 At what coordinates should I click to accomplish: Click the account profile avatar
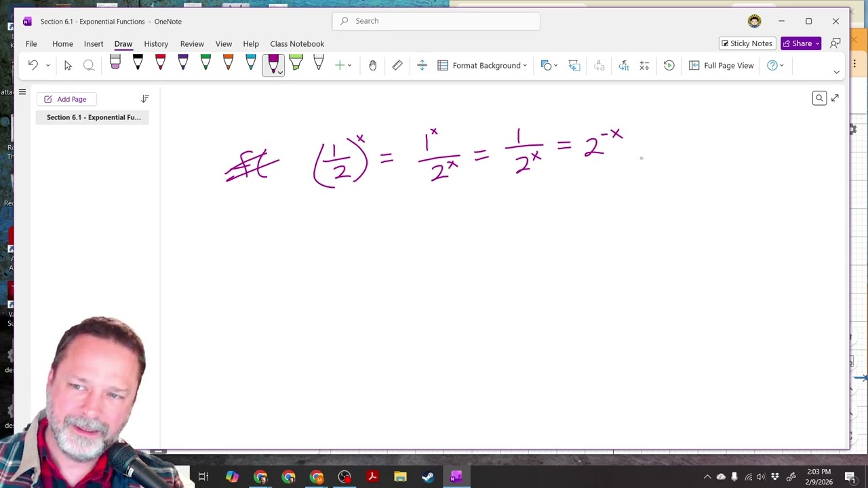(755, 21)
